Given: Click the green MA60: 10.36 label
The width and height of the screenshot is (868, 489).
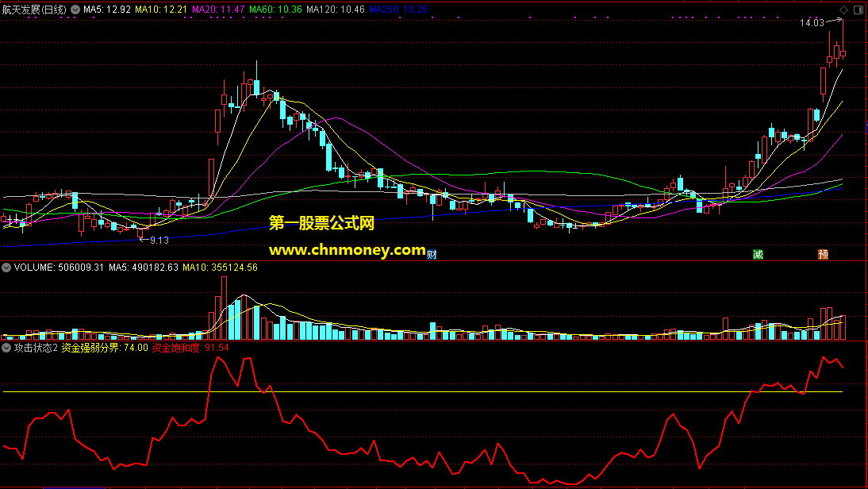Looking at the screenshot, I should coord(275,10).
